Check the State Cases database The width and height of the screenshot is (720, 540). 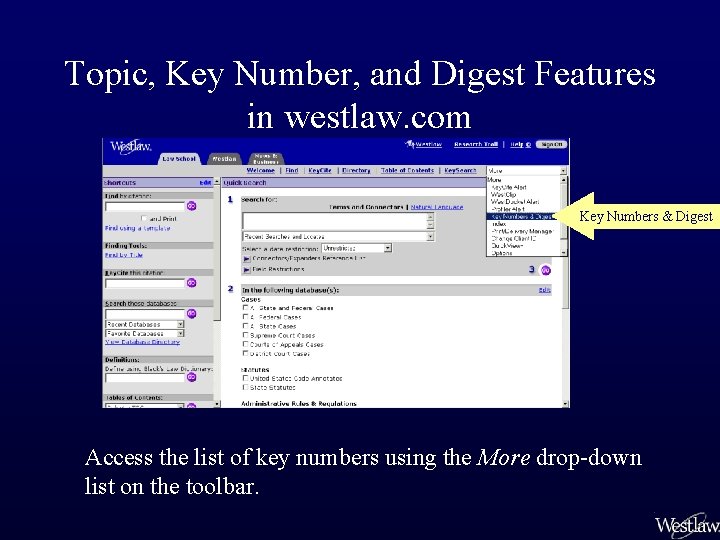[245, 326]
